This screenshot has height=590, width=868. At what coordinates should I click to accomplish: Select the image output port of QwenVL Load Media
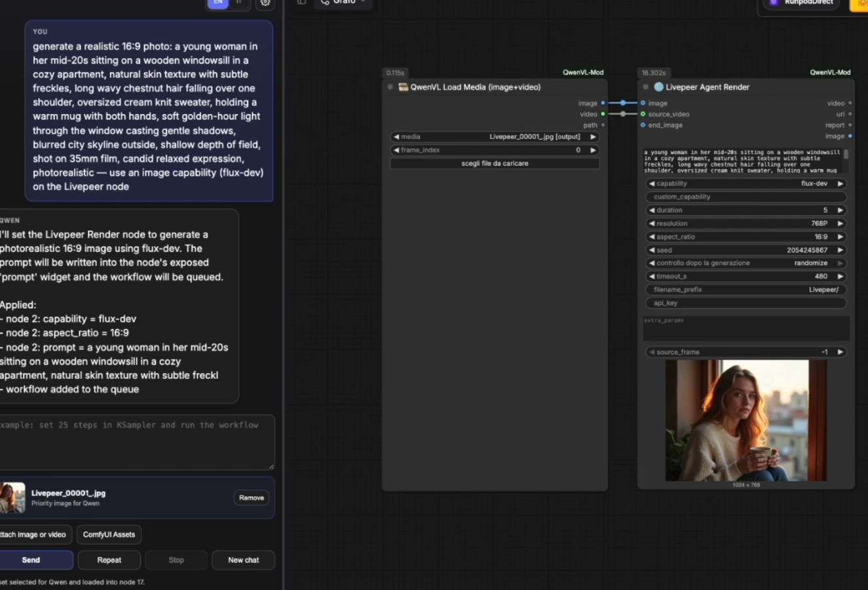coord(603,103)
